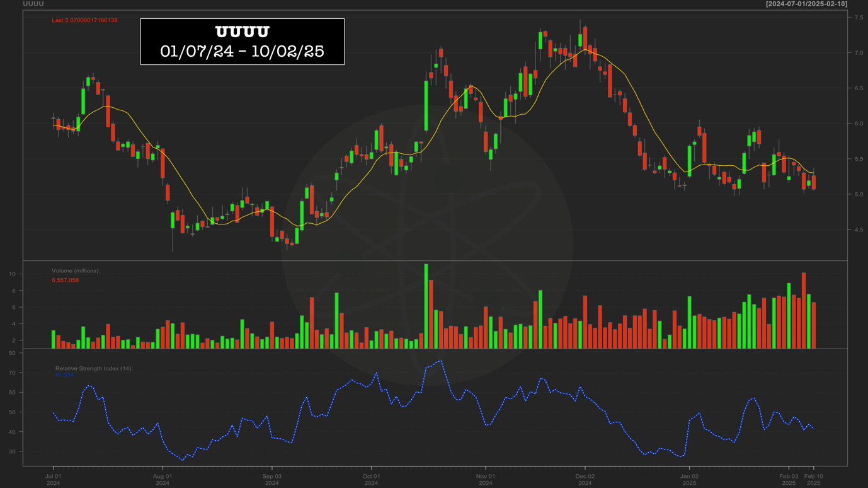The image size is (868, 488).
Task: Click the 'Volume (millions):' label
Action: 76,270
